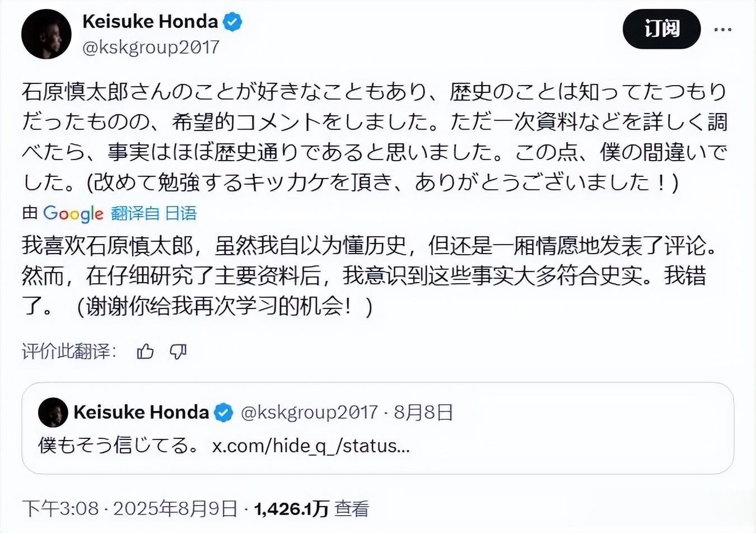
Task: Click the original Japanese tweet text
Action: click(374, 137)
